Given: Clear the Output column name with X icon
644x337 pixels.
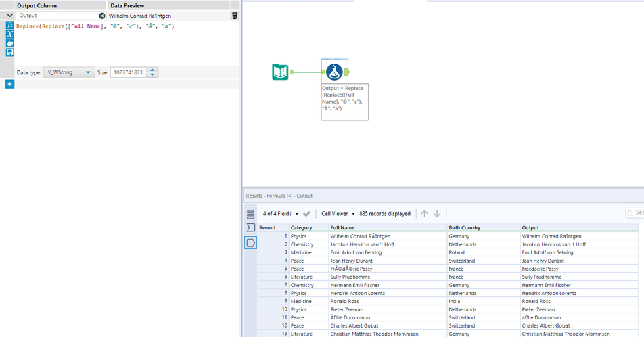Looking at the screenshot, I should click(102, 16).
